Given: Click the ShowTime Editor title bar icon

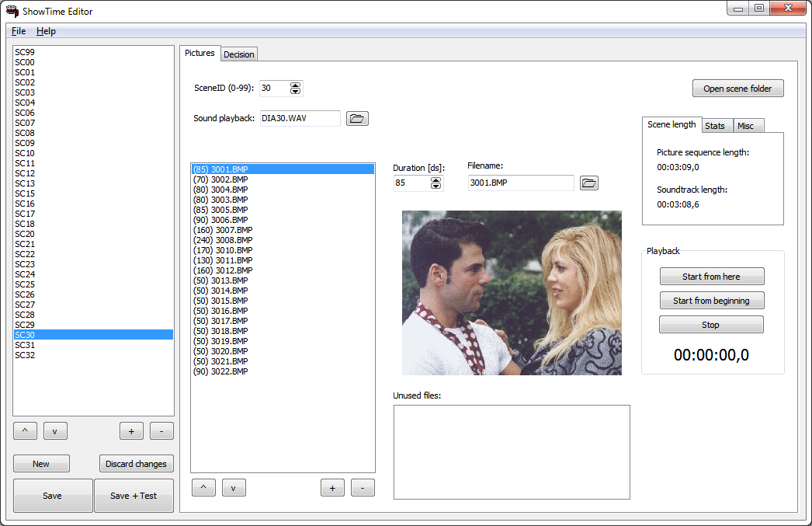Looking at the screenshot, I should (x=12, y=11).
